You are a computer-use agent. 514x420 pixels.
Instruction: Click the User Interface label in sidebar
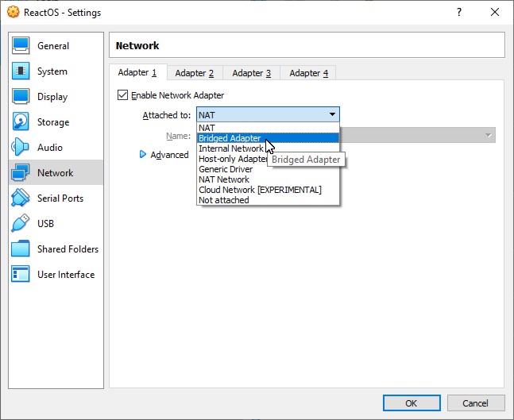pos(66,274)
